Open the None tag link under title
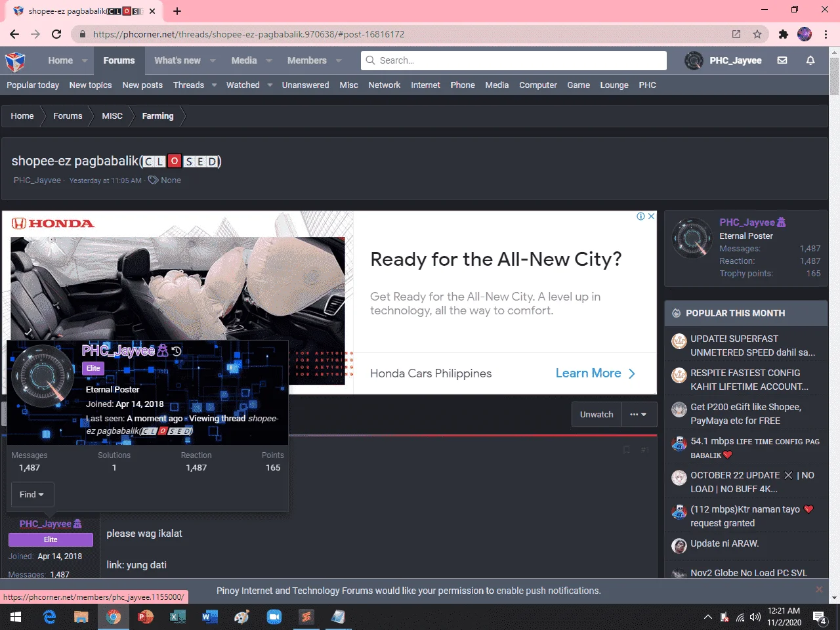Viewport: 840px width, 630px height. pos(171,180)
